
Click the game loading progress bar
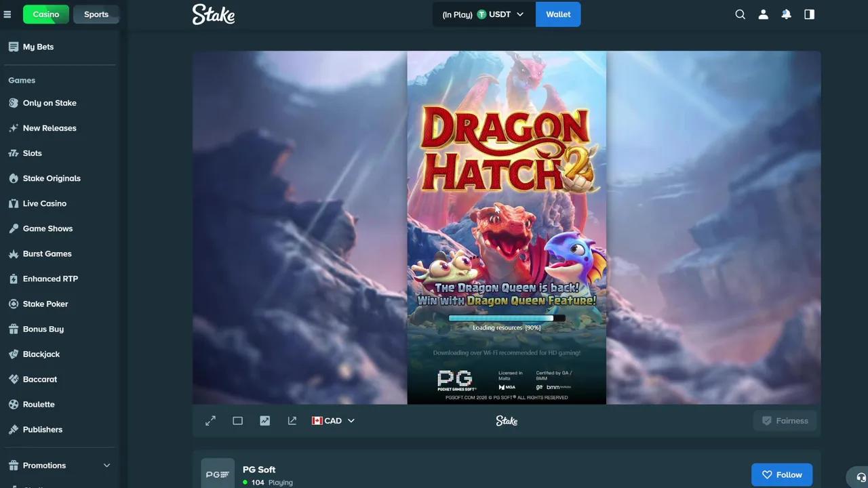[507, 318]
